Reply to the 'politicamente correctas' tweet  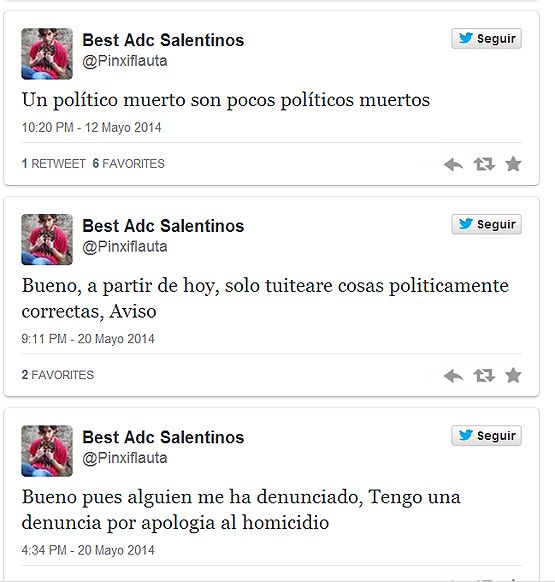(x=453, y=376)
